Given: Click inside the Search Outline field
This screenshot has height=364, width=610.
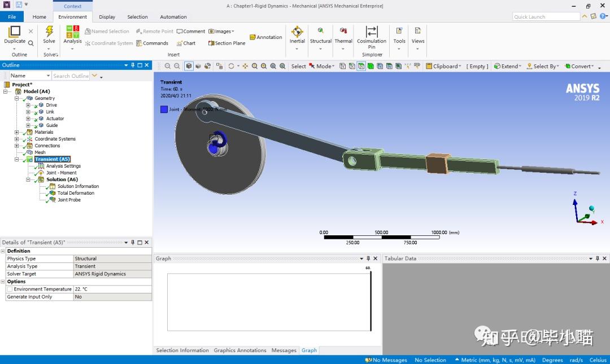Looking at the screenshot, I should [71, 75].
